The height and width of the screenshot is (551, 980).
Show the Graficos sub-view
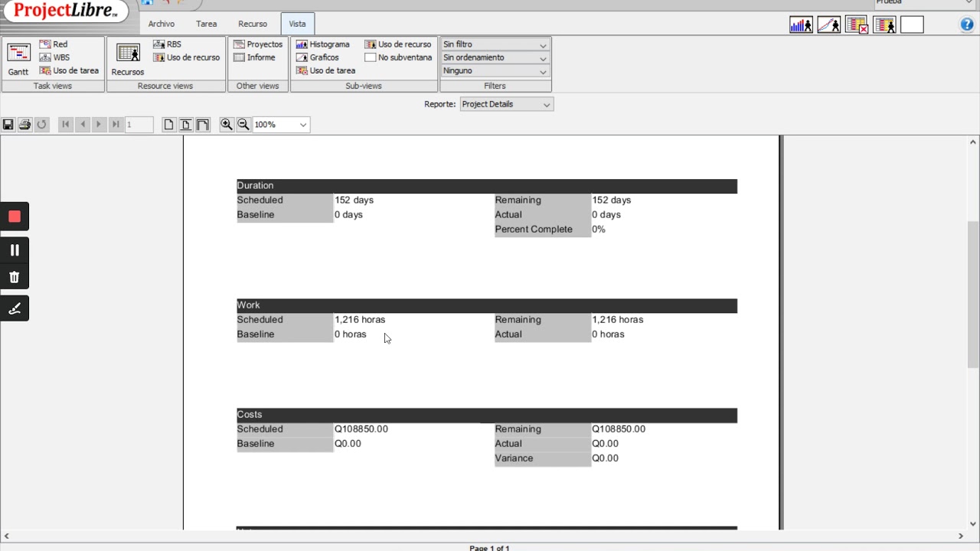click(318, 57)
